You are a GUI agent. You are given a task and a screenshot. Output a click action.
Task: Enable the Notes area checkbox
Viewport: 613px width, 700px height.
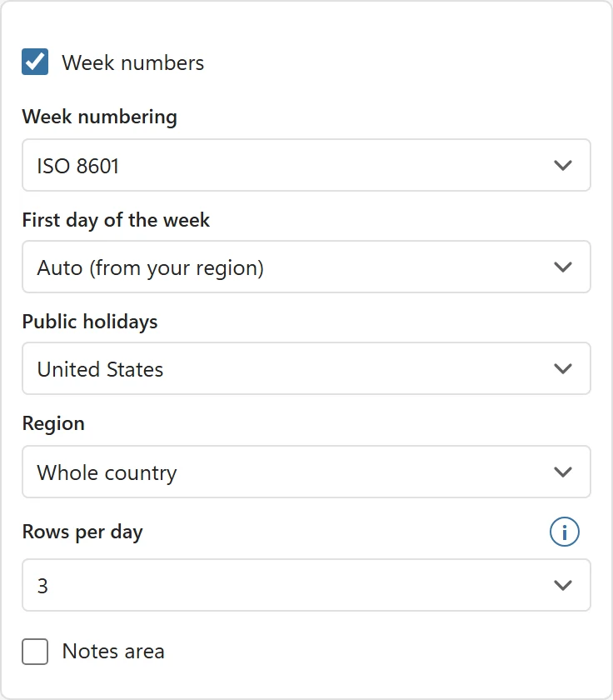pos(35,652)
